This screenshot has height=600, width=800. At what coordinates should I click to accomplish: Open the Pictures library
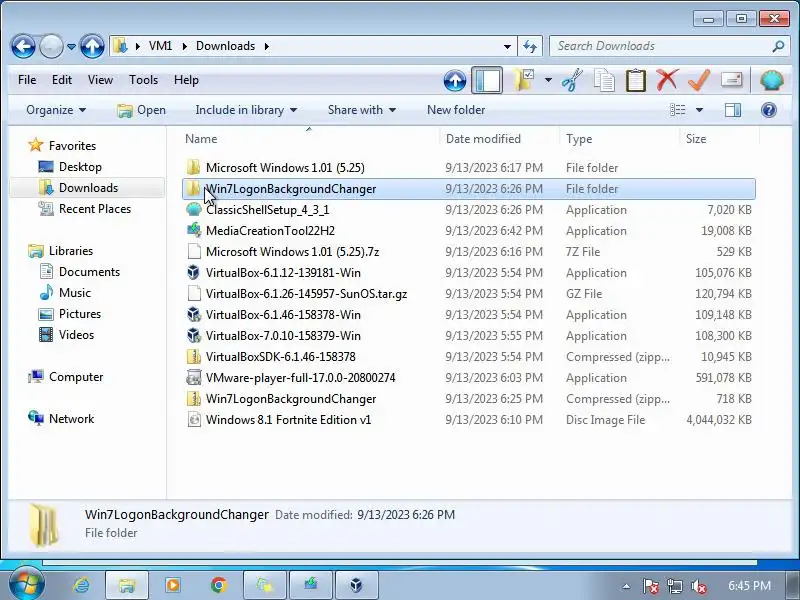tap(70, 314)
